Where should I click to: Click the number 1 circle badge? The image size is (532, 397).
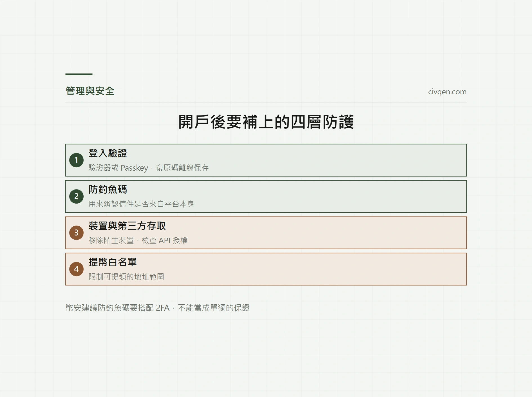pos(76,160)
